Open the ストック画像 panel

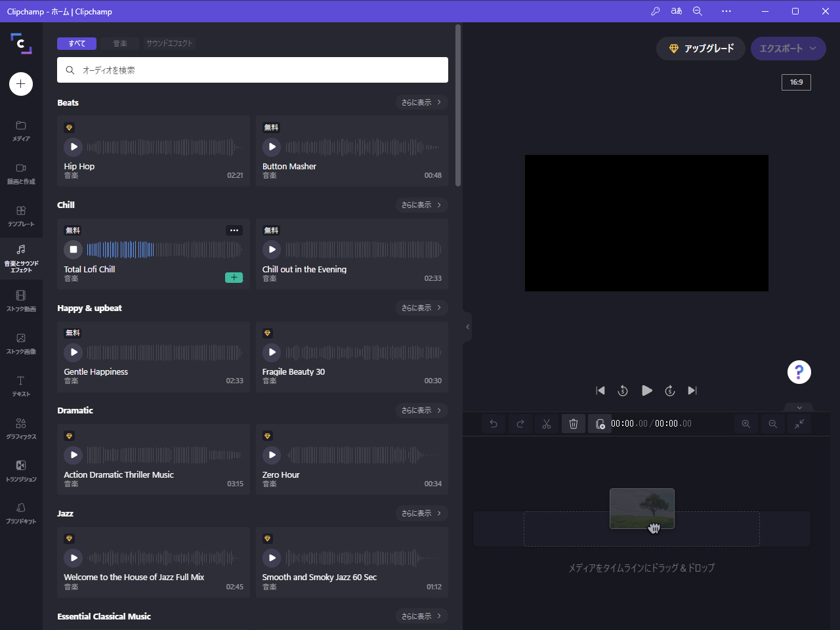tap(21, 344)
